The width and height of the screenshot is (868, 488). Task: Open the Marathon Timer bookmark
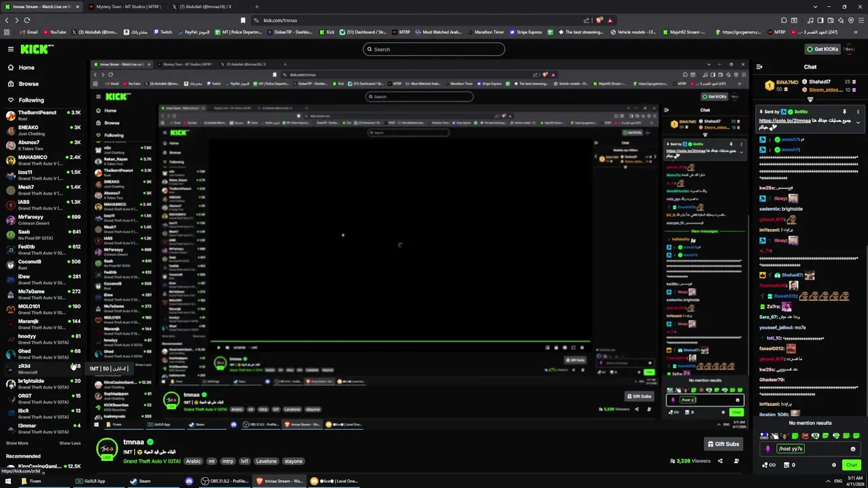pos(485,32)
